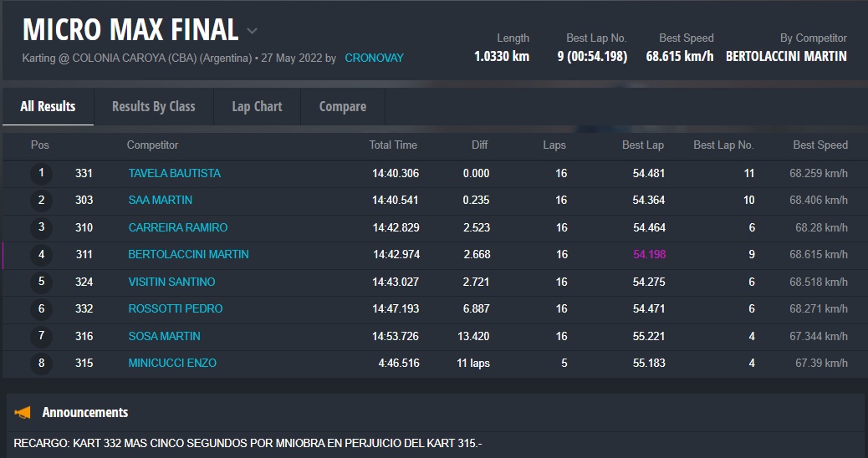Click the Best Lap column header
Screen dimensions: 868x458
point(642,145)
